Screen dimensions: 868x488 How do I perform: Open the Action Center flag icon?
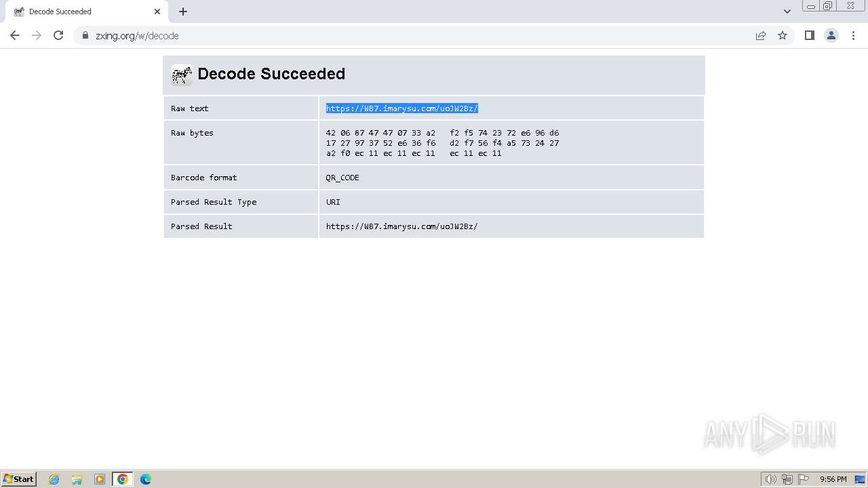[804, 479]
